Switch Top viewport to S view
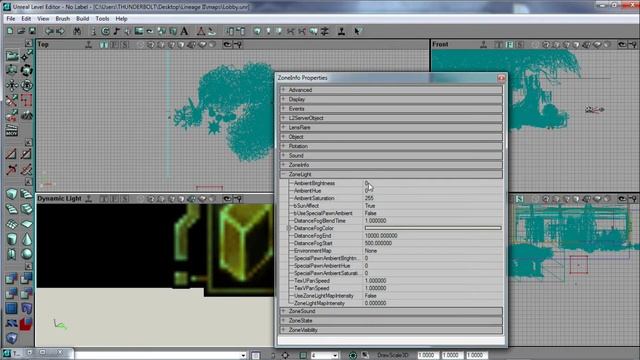 (x=125, y=44)
